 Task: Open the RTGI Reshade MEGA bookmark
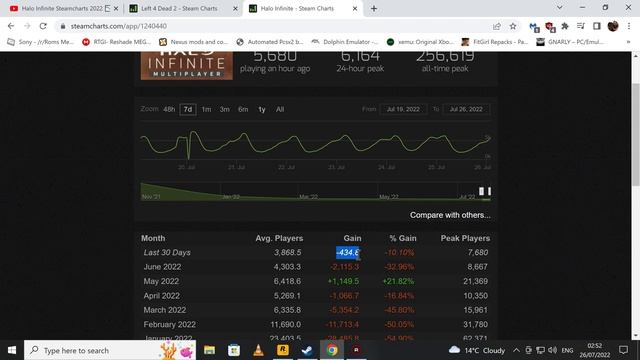(117, 42)
